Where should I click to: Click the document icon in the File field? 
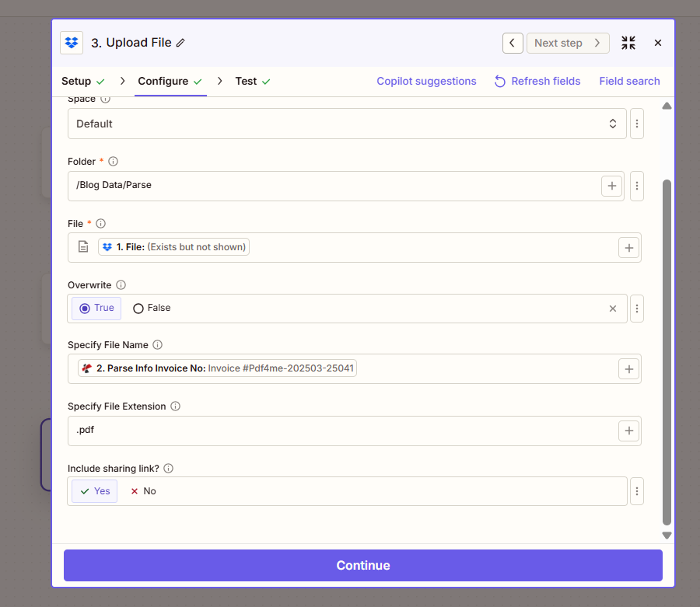click(82, 246)
